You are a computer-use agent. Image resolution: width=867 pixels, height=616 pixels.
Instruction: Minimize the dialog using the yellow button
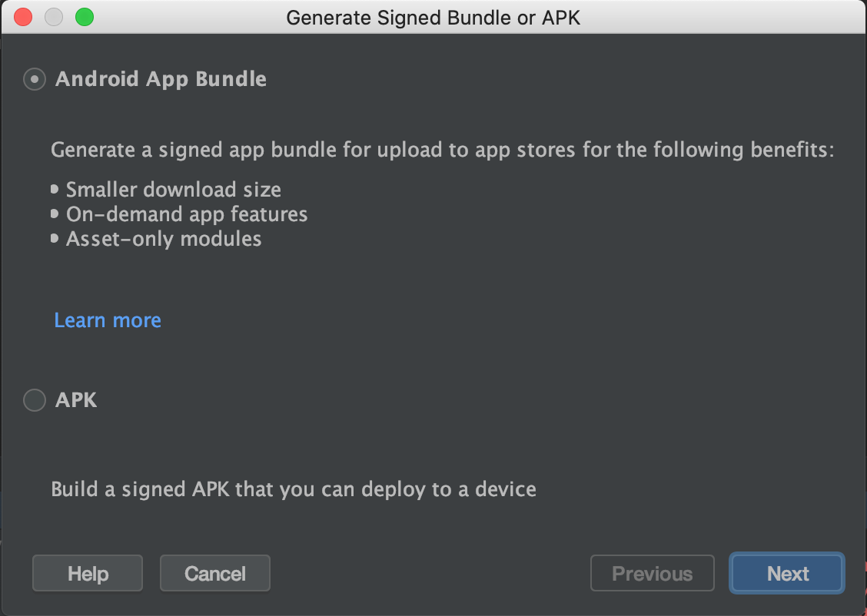tap(54, 17)
